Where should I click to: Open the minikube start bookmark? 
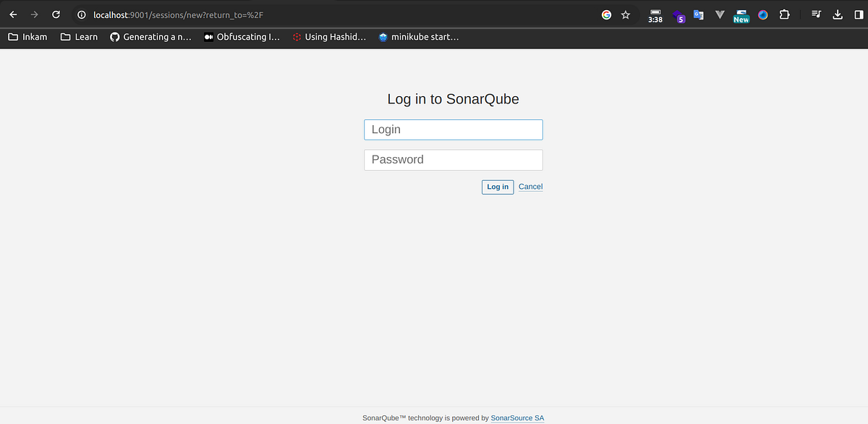tap(418, 36)
